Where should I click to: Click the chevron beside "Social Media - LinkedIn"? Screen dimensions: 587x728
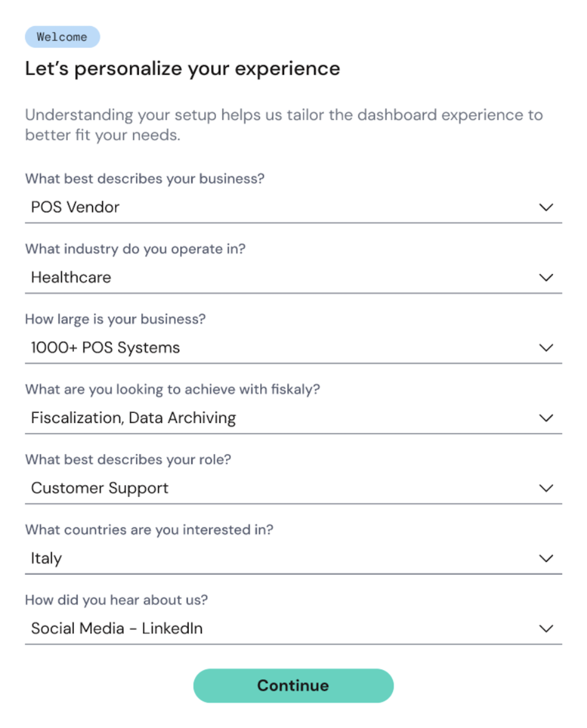point(546,628)
